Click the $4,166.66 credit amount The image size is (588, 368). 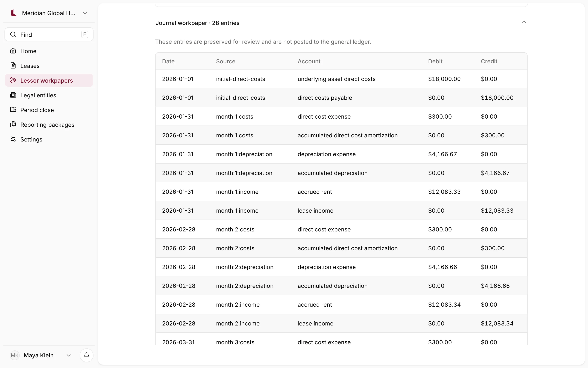pyautogui.click(x=495, y=286)
